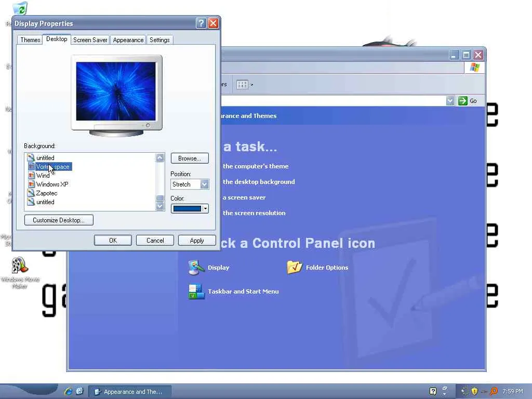This screenshot has height=399, width=532.
Task: Click the Folder Options link text
Action: coord(327,268)
